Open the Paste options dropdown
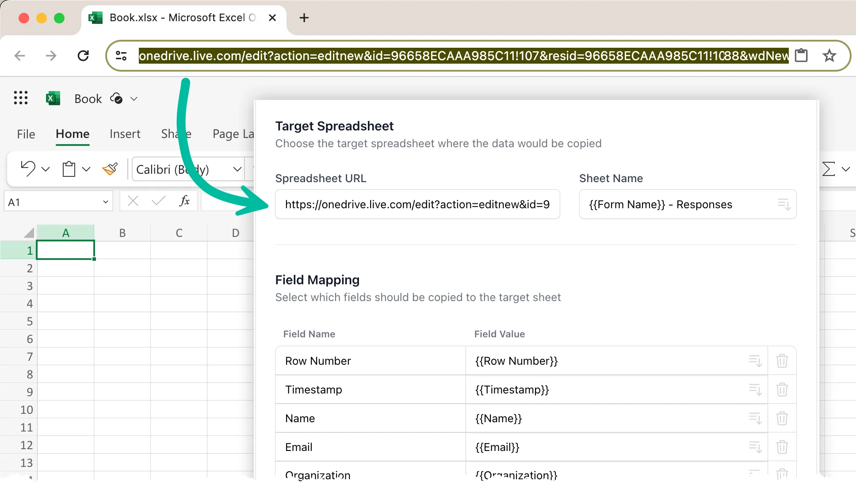The height and width of the screenshot is (504, 856). point(87,168)
